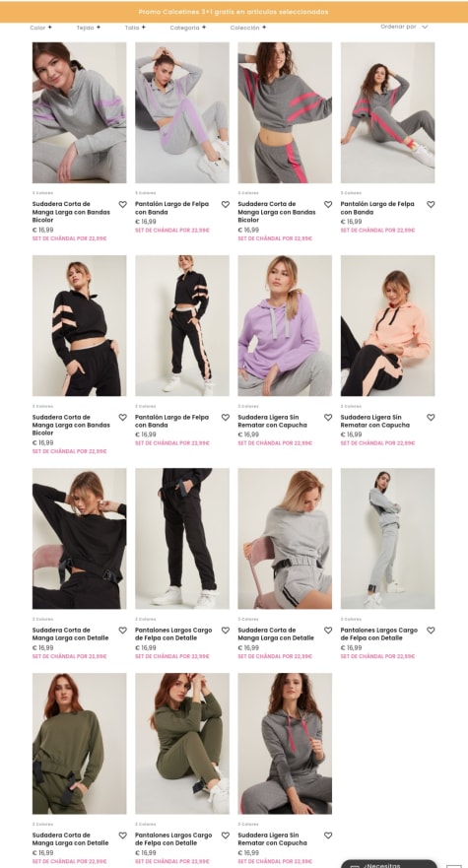Open the ¿Necesitas ayuda chat button
468x868 pixels.
point(389,864)
